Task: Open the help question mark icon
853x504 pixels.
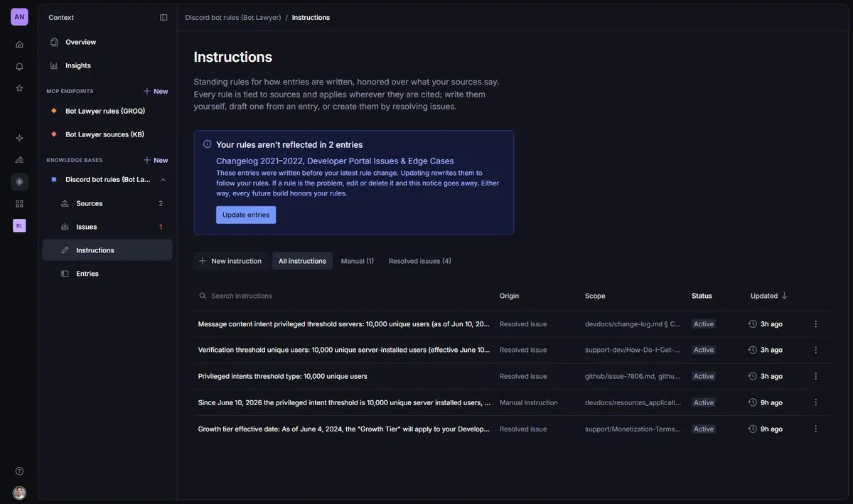Action: click(19, 471)
